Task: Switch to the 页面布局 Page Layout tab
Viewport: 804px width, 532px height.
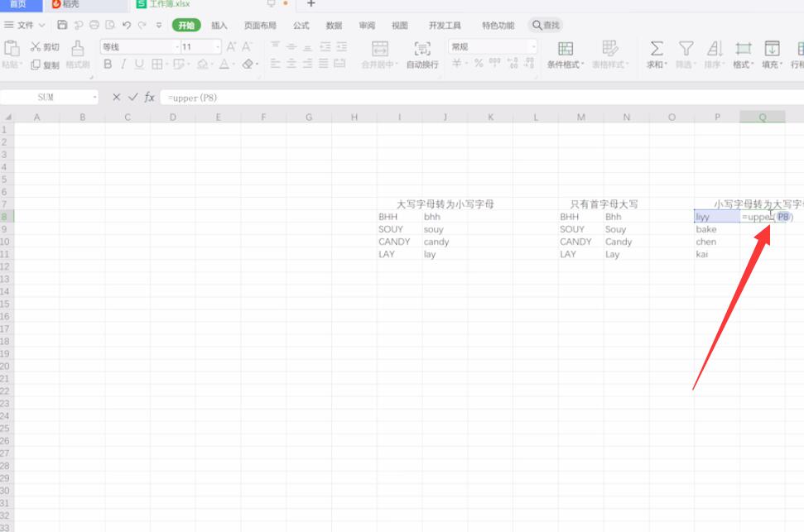Action: tap(260, 25)
